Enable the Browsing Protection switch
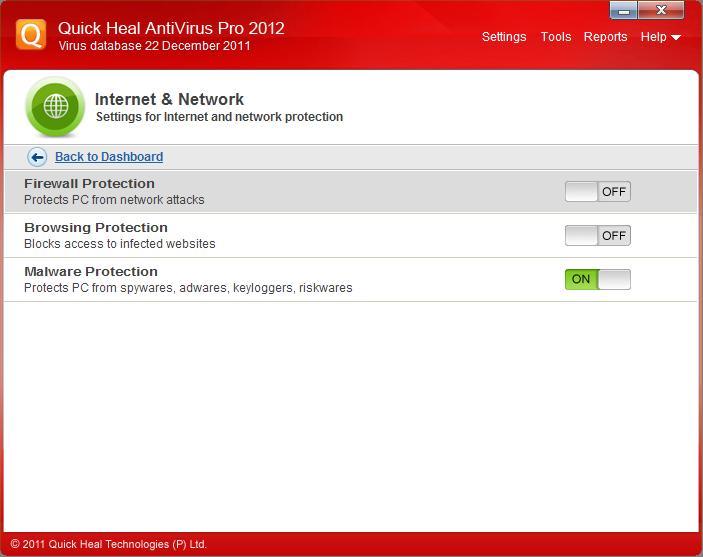The image size is (703, 557). [x=598, y=235]
